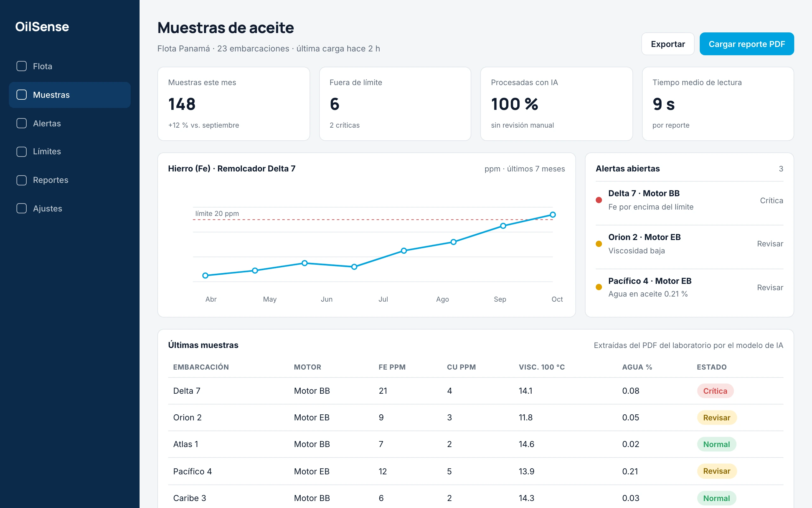Click the Procesadas con IA value 100 %
The width and height of the screenshot is (812, 508).
514,104
